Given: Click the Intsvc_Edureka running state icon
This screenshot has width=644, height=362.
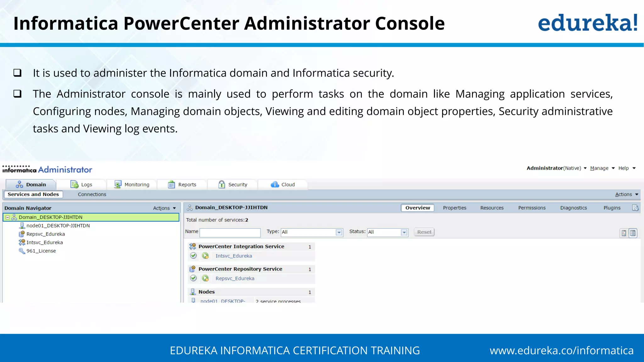Looking at the screenshot, I should (205, 255).
